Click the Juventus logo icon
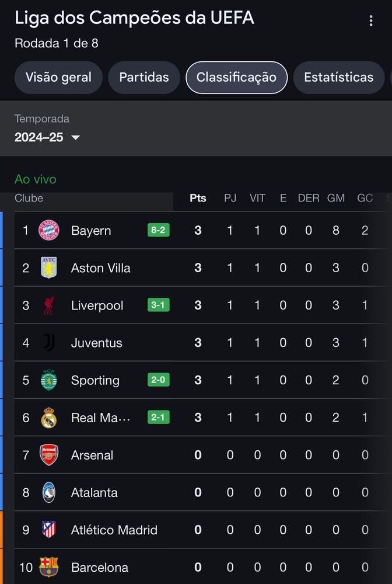Image resolution: width=392 pixels, height=584 pixels. tap(48, 343)
